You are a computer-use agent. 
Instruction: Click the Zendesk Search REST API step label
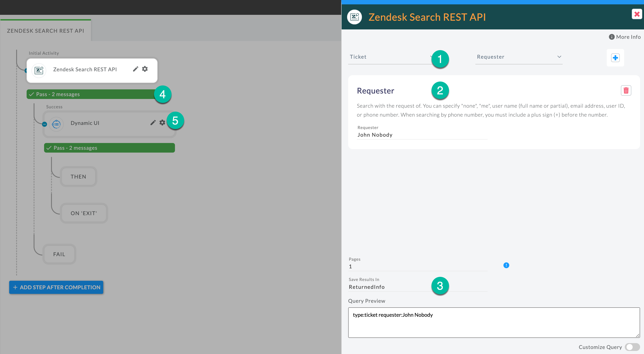tap(85, 70)
